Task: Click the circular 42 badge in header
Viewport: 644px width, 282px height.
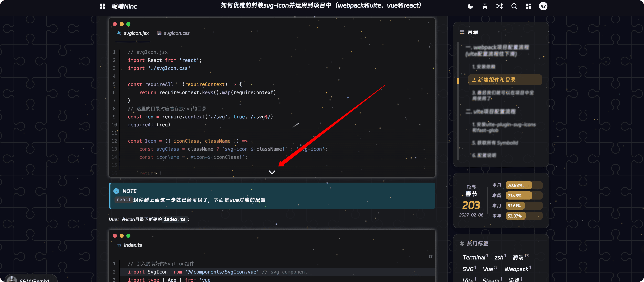Action: [543, 6]
